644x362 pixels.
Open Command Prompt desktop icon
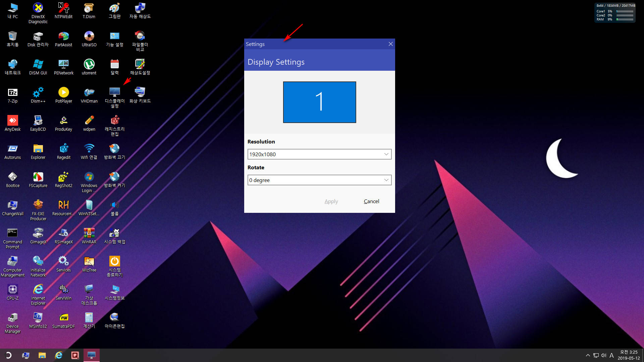click(12, 238)
